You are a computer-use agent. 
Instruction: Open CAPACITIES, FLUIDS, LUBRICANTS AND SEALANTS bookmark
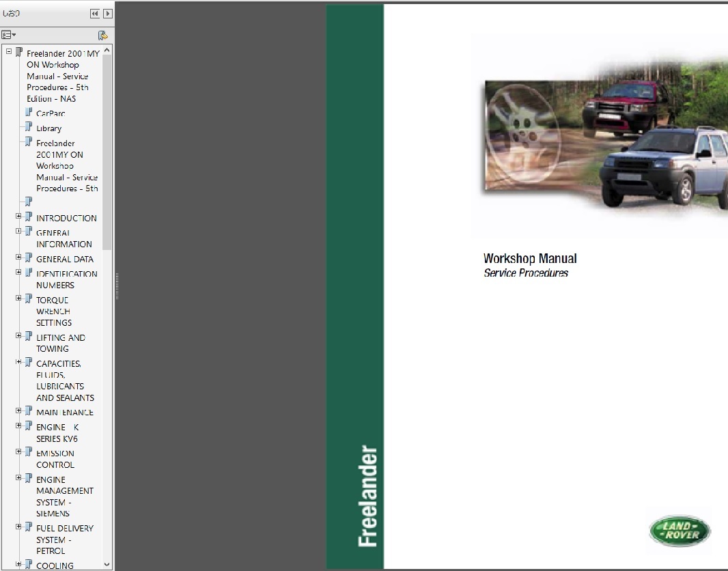tap(65, 380)
